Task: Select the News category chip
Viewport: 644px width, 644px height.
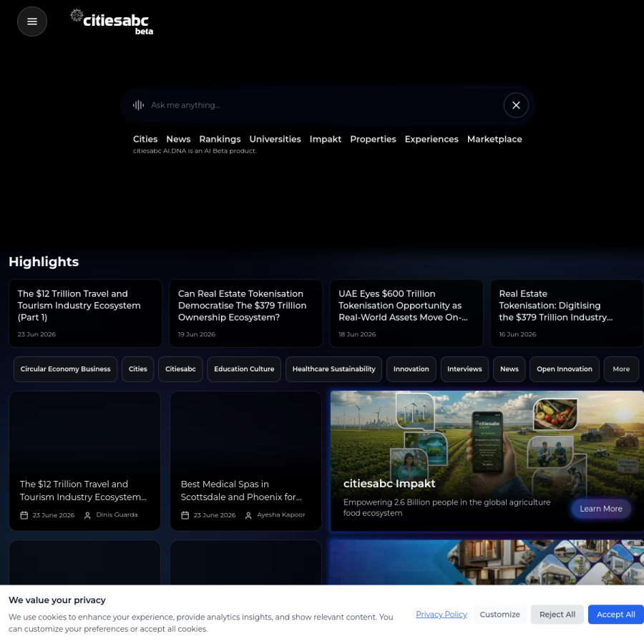Action: click(x=509, y=369)
